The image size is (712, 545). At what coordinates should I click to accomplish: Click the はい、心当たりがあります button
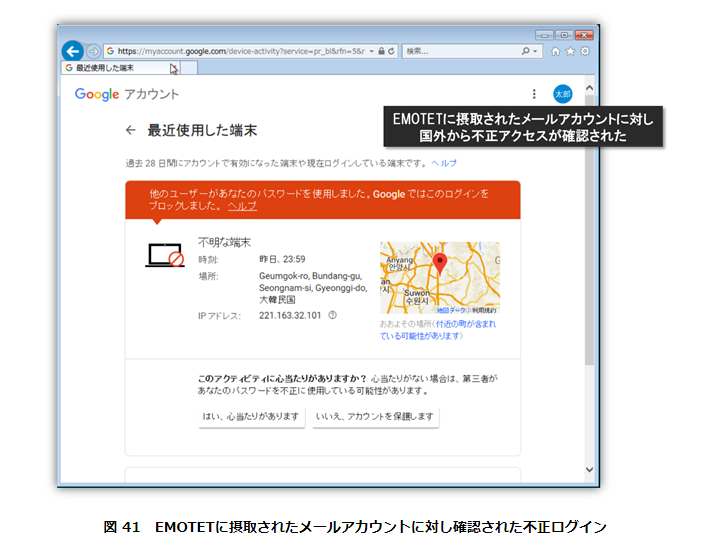[251, 416]
